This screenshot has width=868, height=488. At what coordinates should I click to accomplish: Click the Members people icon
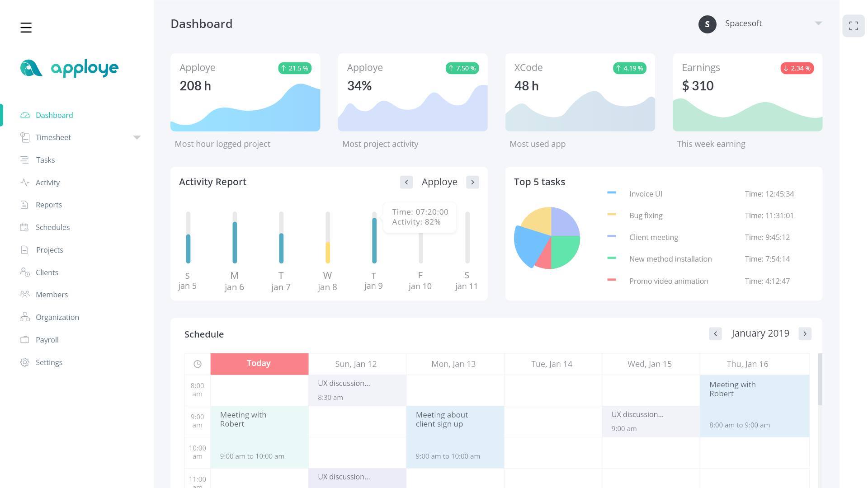[24, 295]
